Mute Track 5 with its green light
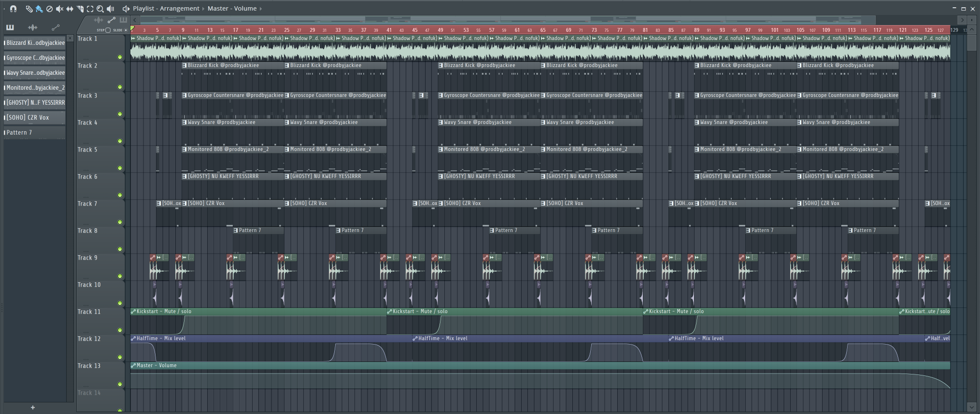This screenshot has height=414, width=980. tap(120, 168)
